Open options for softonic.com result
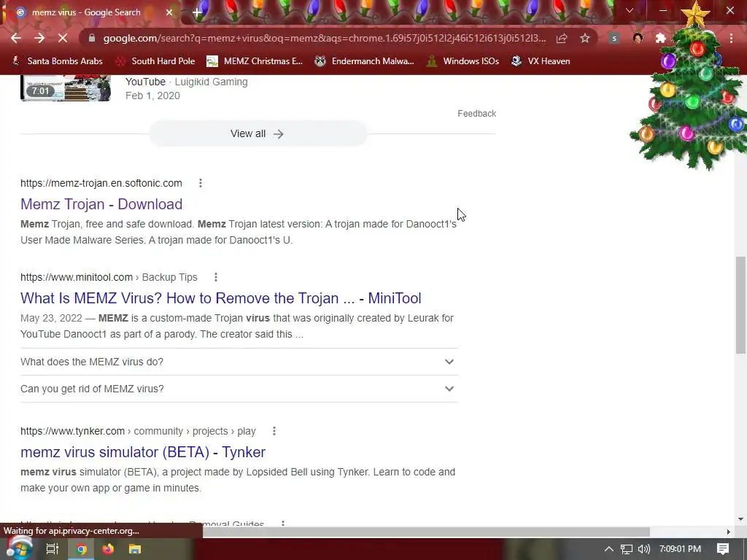The height and width of the screenshot is (560, 747). [x=201, y=183]
